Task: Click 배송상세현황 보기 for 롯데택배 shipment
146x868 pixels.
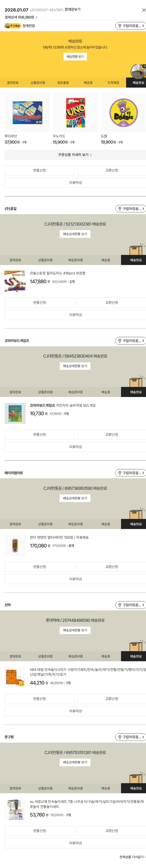Action: [75, 630]
